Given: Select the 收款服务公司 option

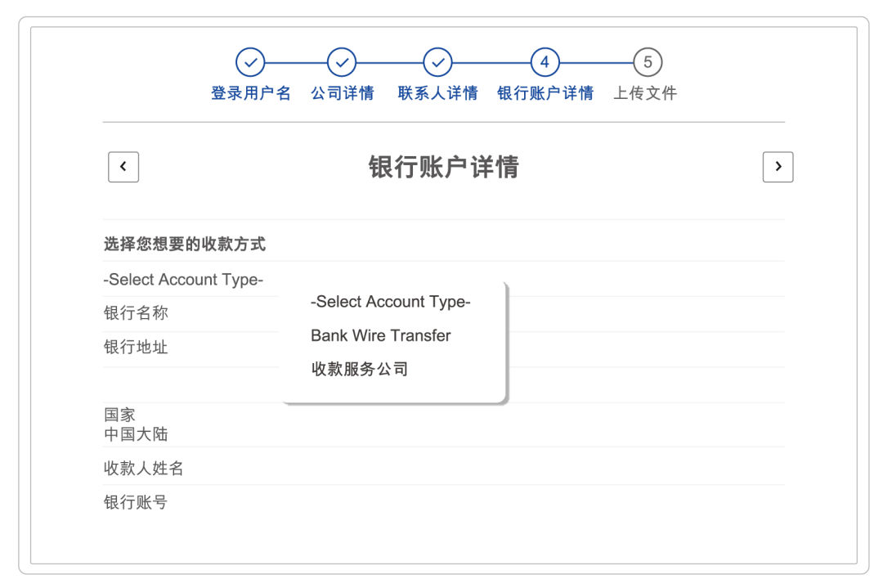Looking at the screenshot, I should [x=360, y=369].
